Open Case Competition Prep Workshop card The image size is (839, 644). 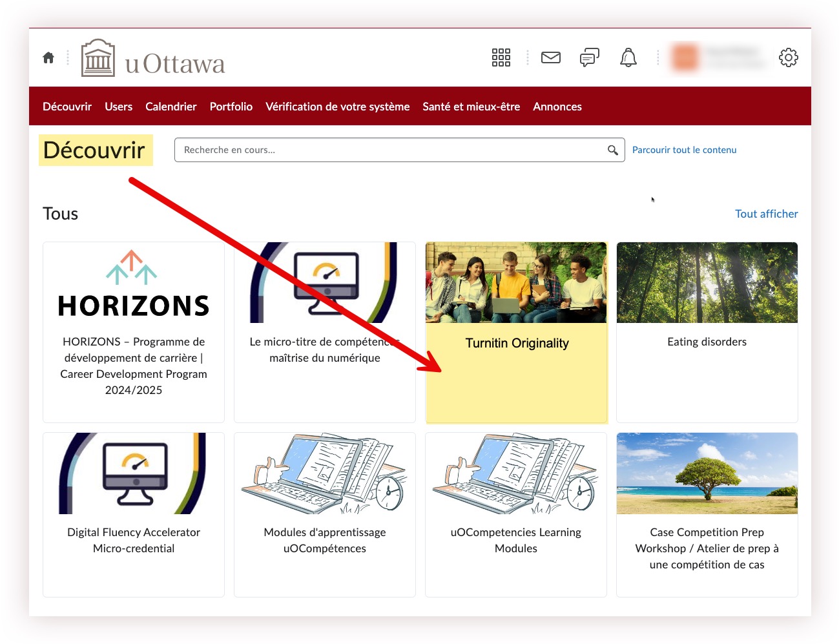pyautogui.click(x=707, y=514)
